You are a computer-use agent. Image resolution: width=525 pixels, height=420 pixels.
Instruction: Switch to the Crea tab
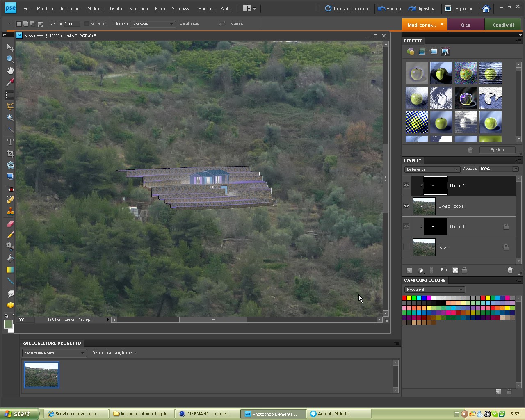(466, 25)
